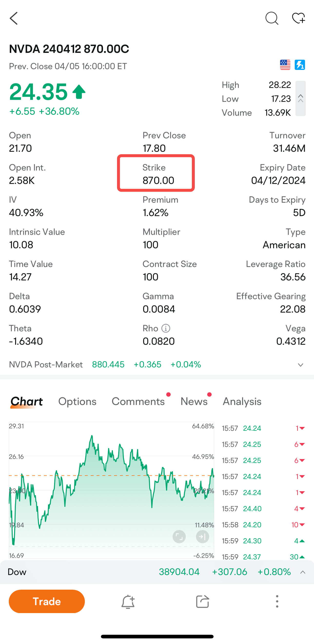This screenshot has width=314, height=644.
Task: Tap the 15:58 trade at 24.20
Action: 264,525
